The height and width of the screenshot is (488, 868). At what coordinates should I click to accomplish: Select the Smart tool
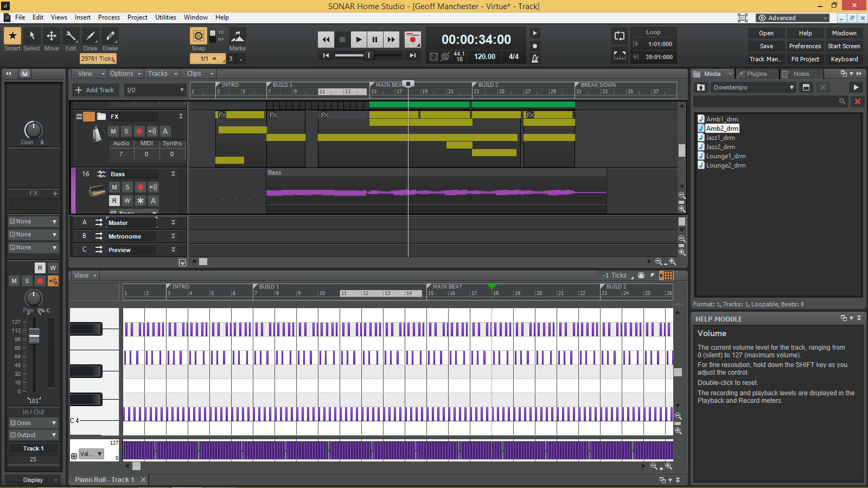point(12,36)
